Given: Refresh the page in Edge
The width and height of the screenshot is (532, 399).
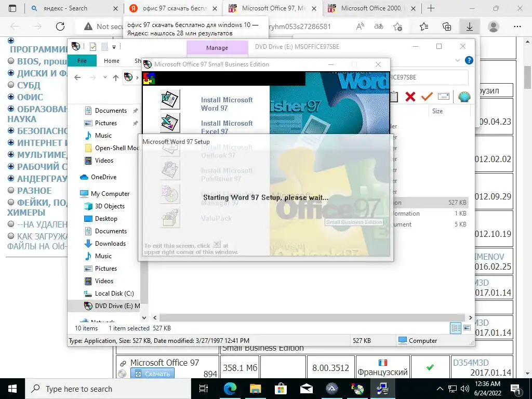Looking at the screenshot, I should 60,26.
